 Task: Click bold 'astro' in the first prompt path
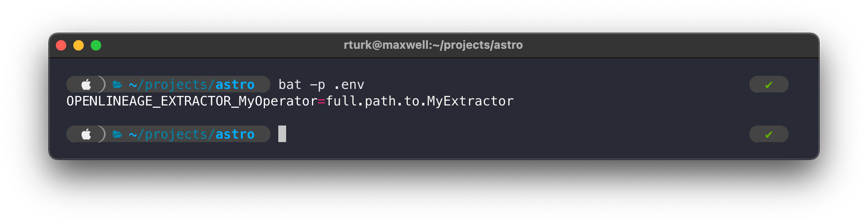235,85
